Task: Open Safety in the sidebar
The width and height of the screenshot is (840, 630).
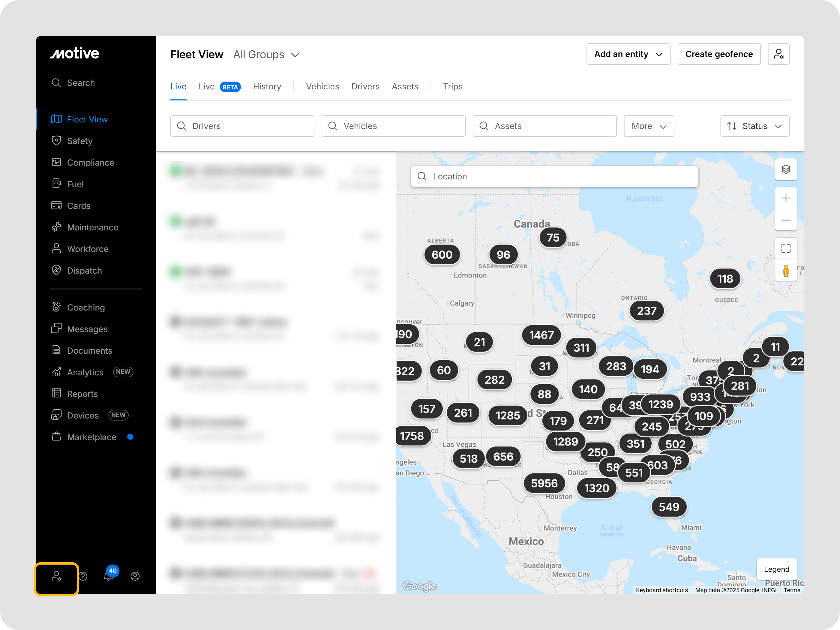Action: pyautogui.click(x=80, y=141)
